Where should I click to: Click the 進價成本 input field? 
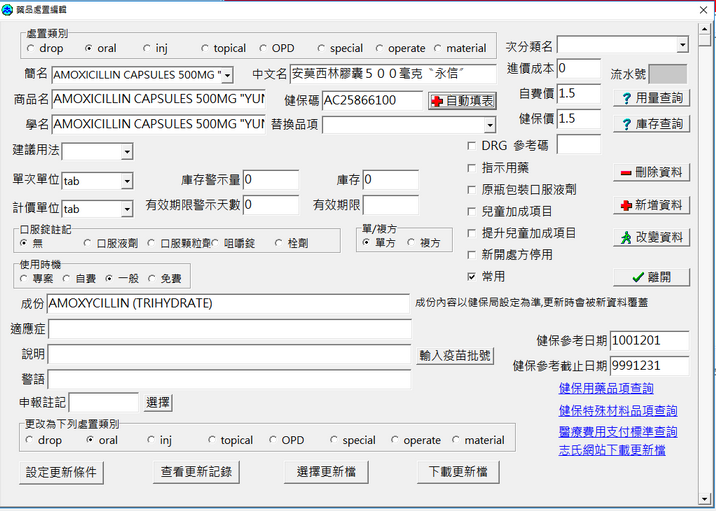(579, 68)
